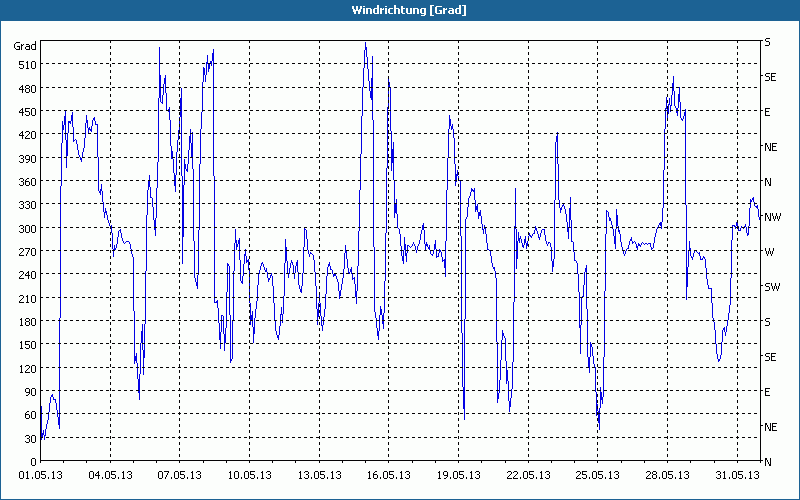Click the date label 13.05.13
Screen dimensions: 800x500
click(x=319, y=476)
